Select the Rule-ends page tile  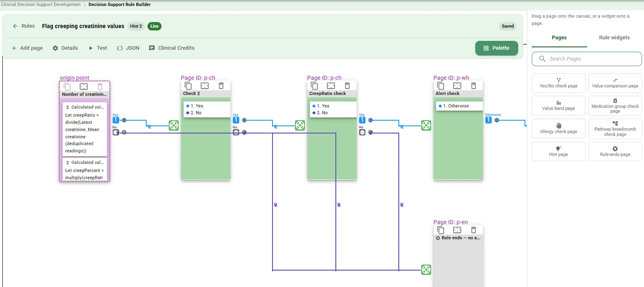[615, 152]
